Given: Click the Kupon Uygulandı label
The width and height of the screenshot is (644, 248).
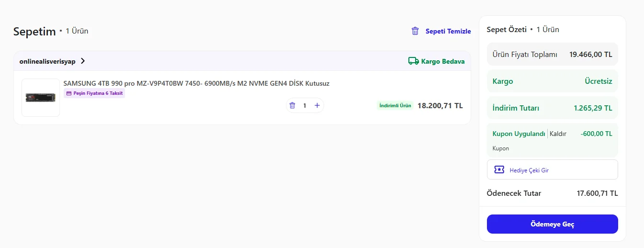Looking at the screenshot, I should [x=519, y=134].
